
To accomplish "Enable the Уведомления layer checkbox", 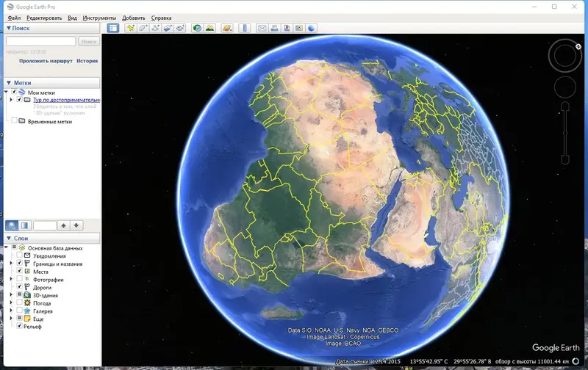I will click(20, 255).
